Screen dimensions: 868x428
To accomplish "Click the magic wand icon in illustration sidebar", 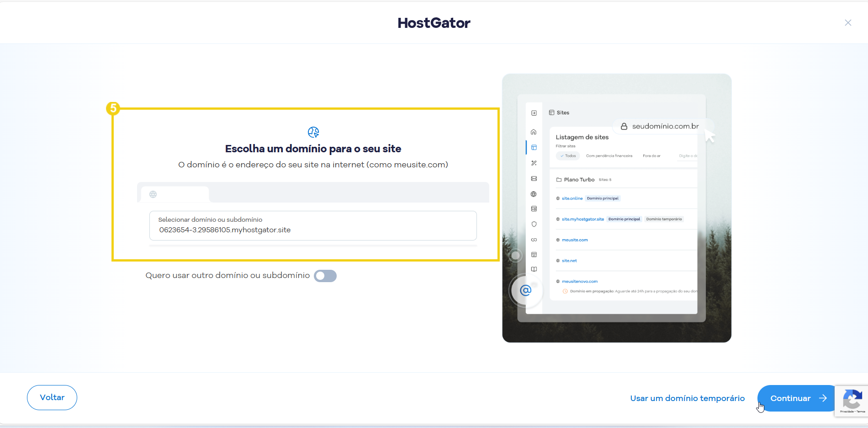I will (x=534, y=163).
